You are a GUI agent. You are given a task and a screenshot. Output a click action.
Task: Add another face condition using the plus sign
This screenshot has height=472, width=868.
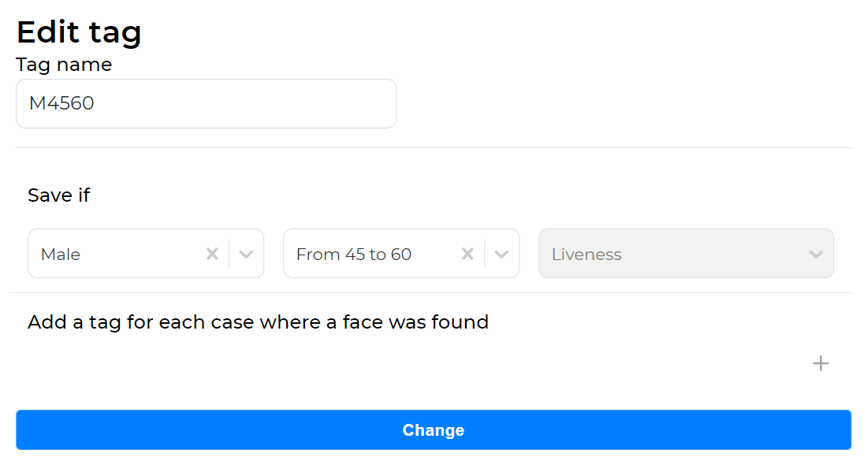820,363
